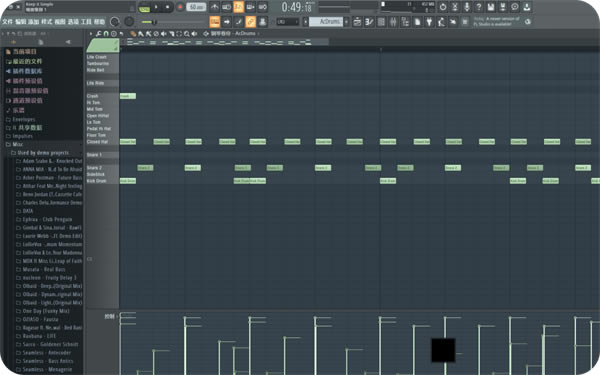This screenshot has height=375, width=600.
Task: Click the audio editor scissors icon
Action: [455, 7]
